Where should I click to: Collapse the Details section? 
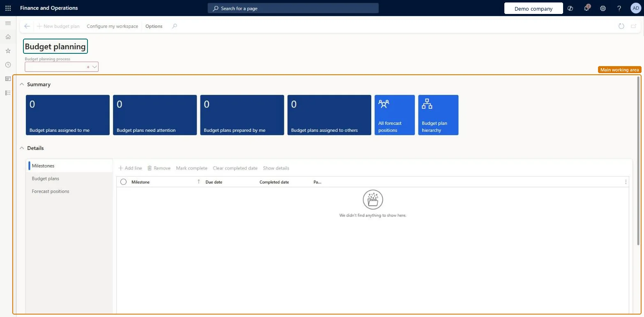click(22, 148)
